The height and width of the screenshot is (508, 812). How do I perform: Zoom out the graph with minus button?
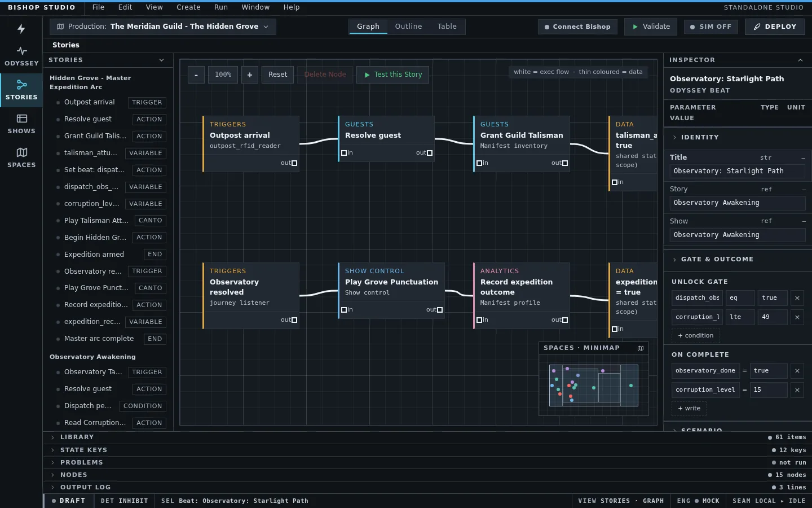pos(196,75)
